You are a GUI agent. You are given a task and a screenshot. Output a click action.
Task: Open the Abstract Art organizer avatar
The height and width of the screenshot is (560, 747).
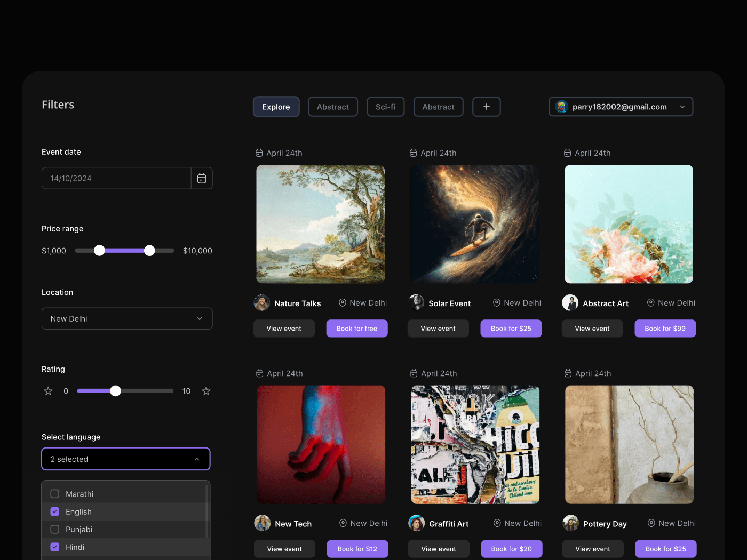(570, 303)
